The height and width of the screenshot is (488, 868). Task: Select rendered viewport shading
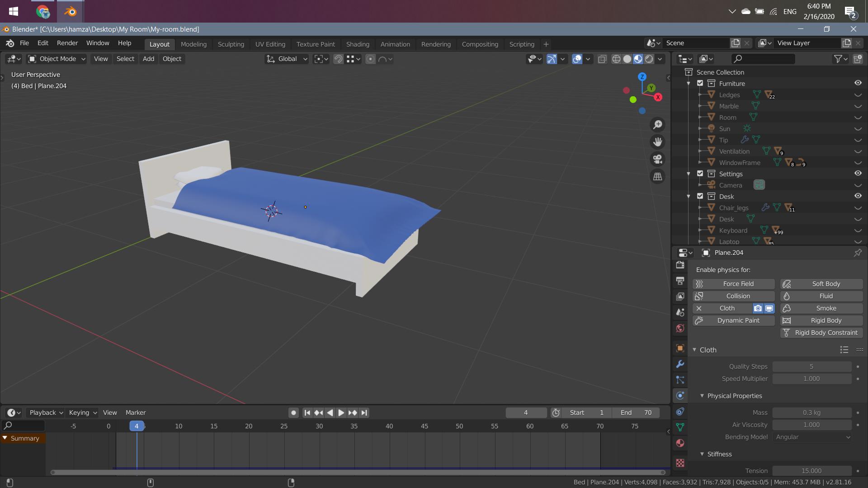(x=649, y=59)
